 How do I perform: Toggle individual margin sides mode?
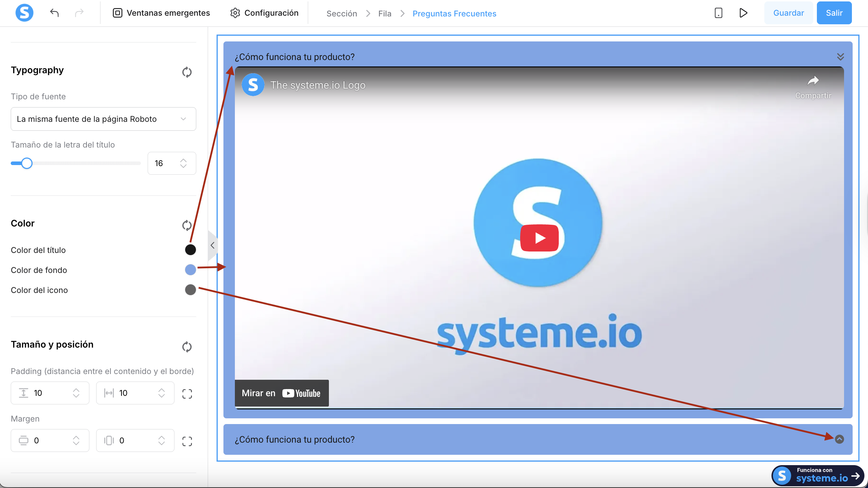tap(187, 441)
